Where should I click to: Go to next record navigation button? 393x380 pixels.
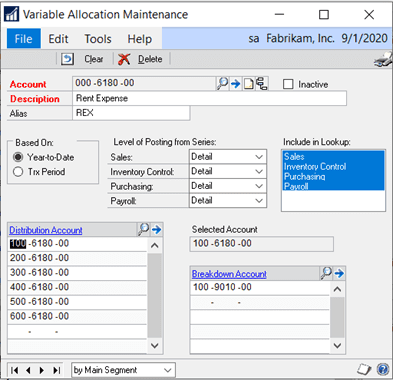[42, 370]
